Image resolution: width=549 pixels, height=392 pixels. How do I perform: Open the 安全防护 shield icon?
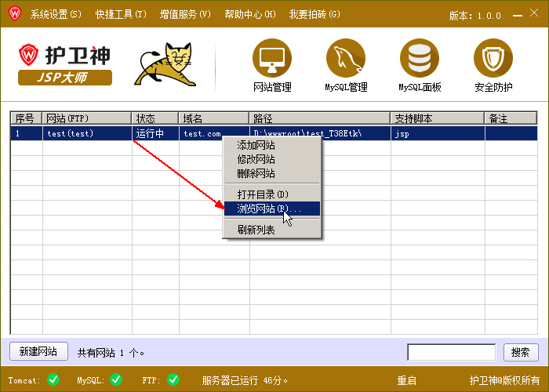pyautogui.click(x=493, y=58)
